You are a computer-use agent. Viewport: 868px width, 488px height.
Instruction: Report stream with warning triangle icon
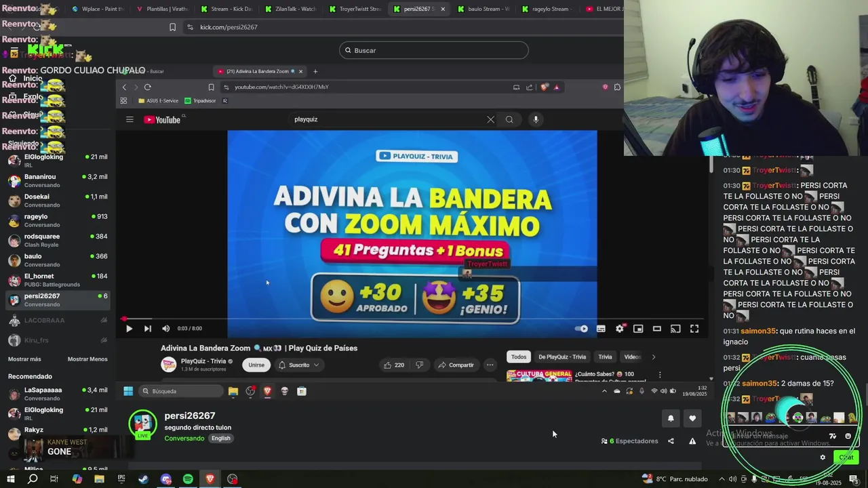(692, 441)
